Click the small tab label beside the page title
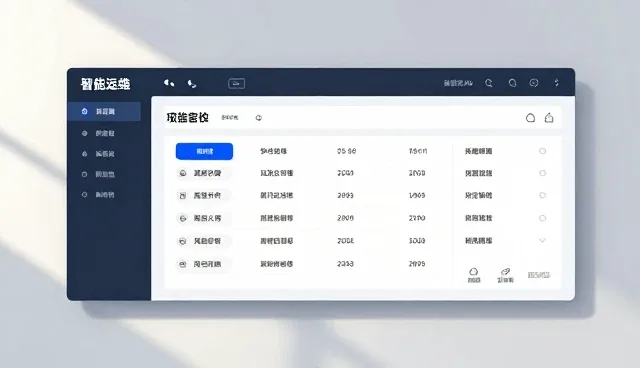This screenshot has width=640, height=368. coord(230,117)
